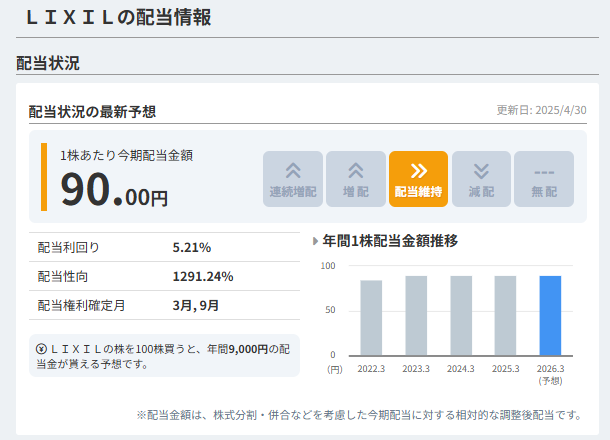Click the 50 y-axis label

330,310
